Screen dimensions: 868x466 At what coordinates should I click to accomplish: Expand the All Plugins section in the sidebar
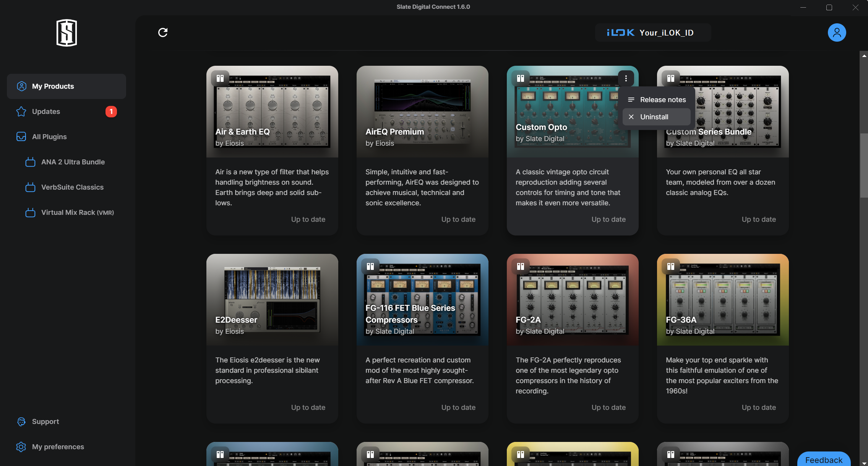click(49, 137)
